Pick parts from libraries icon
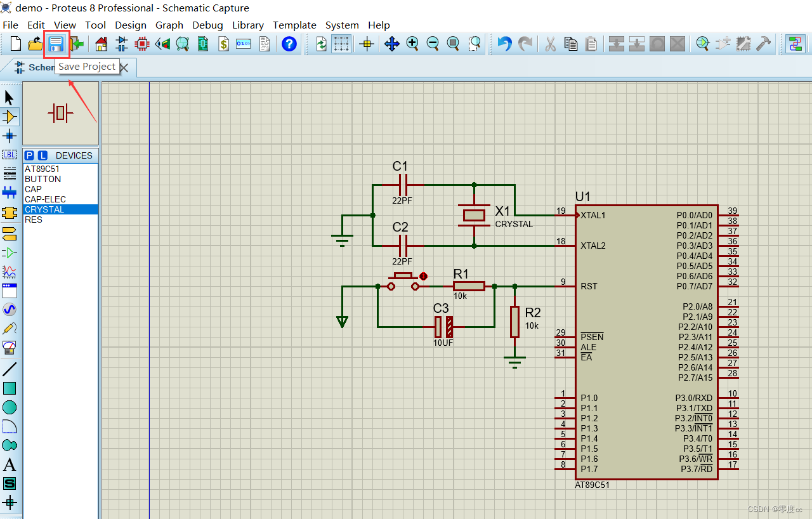This screenshot has height=519, width=812. (x=702, y=44)
